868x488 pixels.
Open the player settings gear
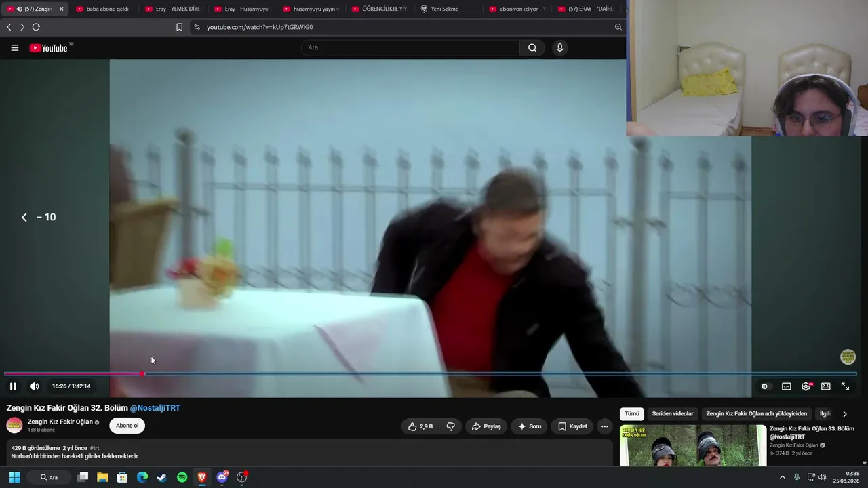806,386
